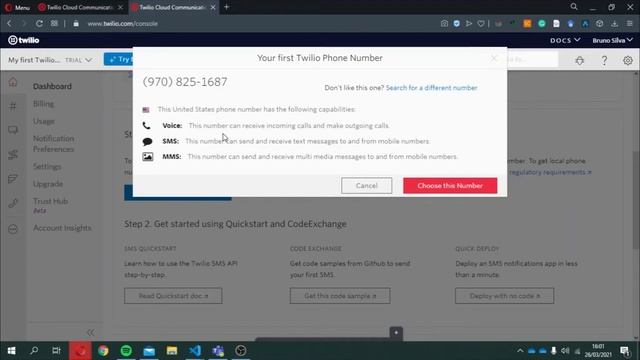The image size is (640, 360).
Task: Open the messaging chat icon in sidebar
Action: (13, 130)
